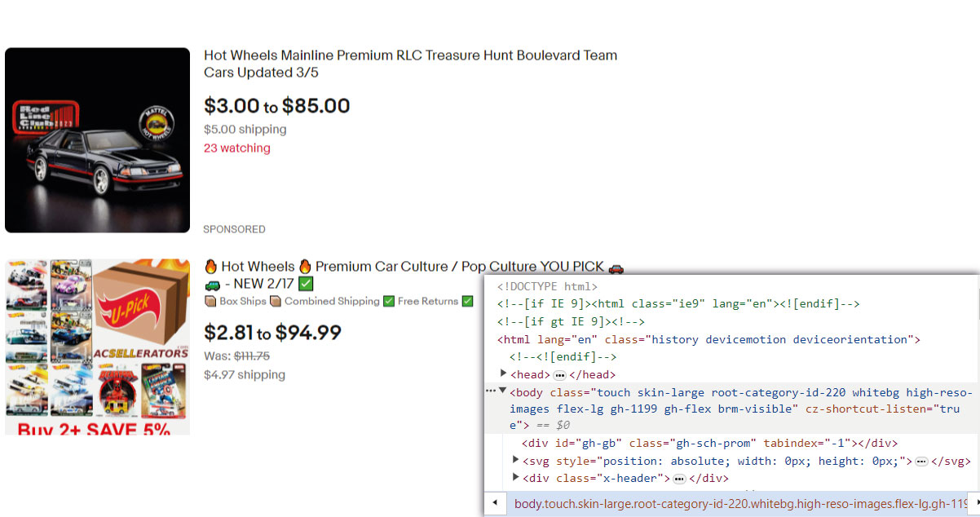
Task: Click the Box Ships package icon
Action: 210,301
